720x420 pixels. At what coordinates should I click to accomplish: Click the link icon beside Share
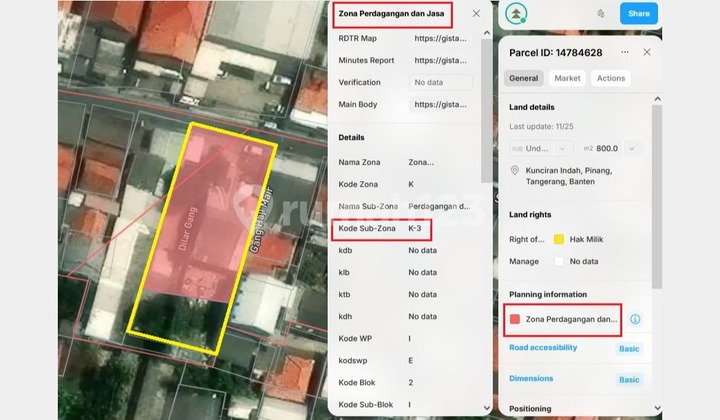point(601,14)
